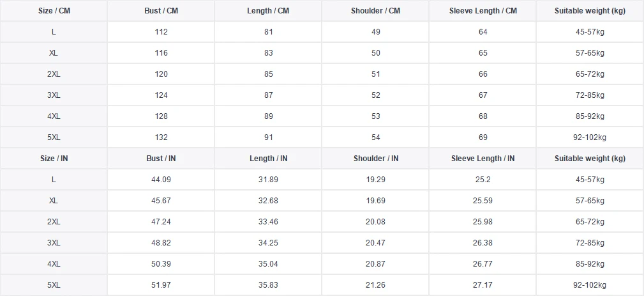Select the 45-57kg weight in CM table
Screen dimensions: 644x296
pyautogui.click(x=590, y=32)
